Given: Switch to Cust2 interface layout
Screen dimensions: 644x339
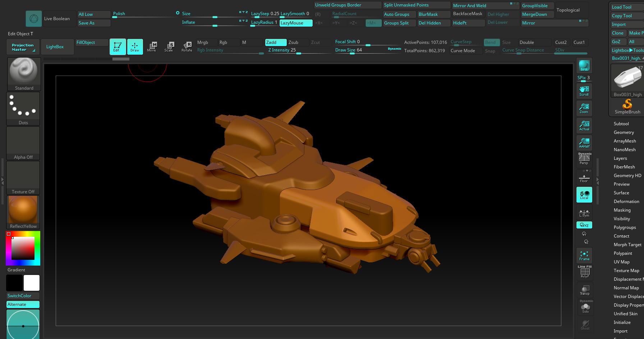Looking at the screenshot, I should pyautogui.click(x=562, y=42).
